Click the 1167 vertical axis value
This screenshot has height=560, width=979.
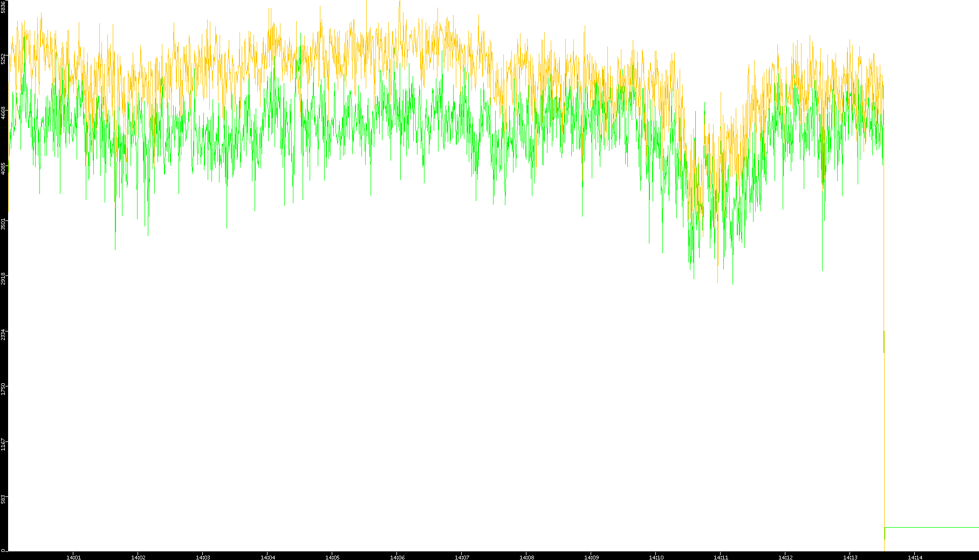tap(3, 445)
